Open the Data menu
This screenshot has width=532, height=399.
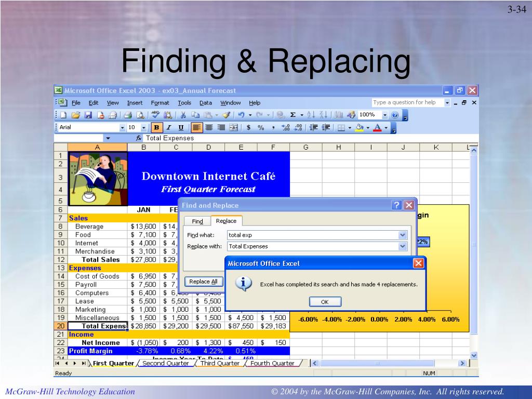pyautogui.click(x=206, y=103)
